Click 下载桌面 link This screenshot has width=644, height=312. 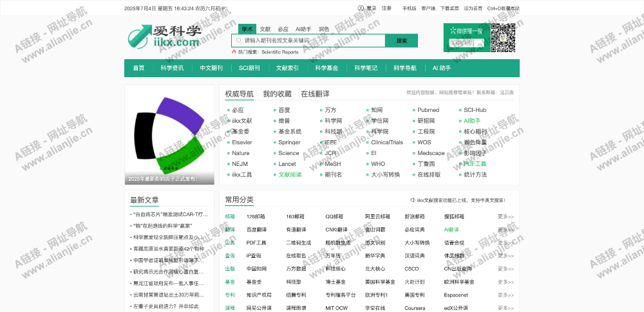450,8
